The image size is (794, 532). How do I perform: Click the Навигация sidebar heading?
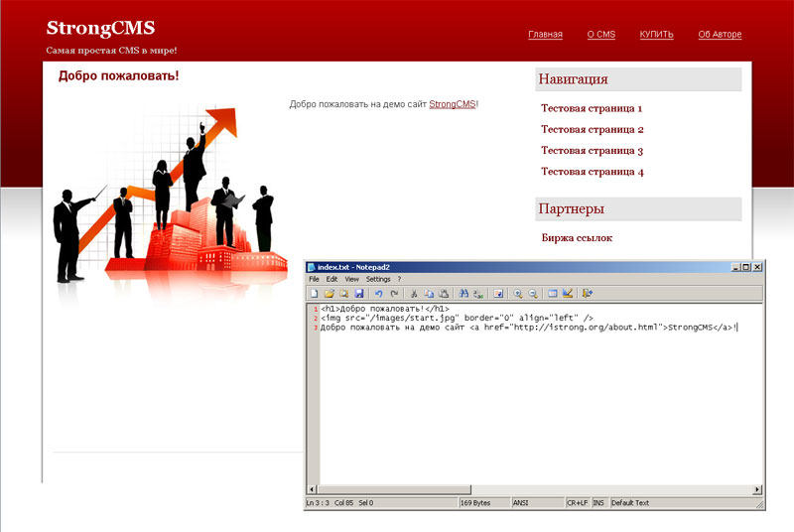click(573, 79)
